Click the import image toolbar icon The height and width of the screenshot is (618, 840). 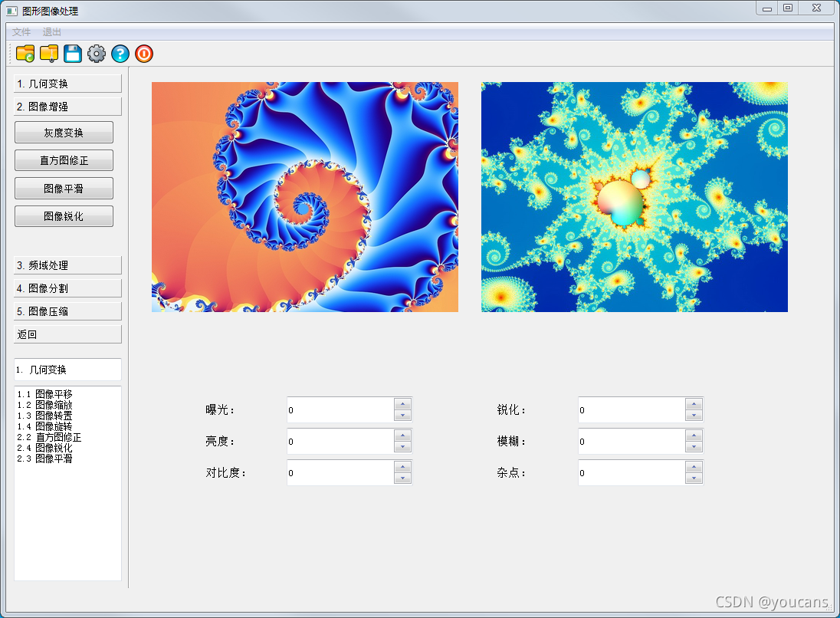[48, 54]
